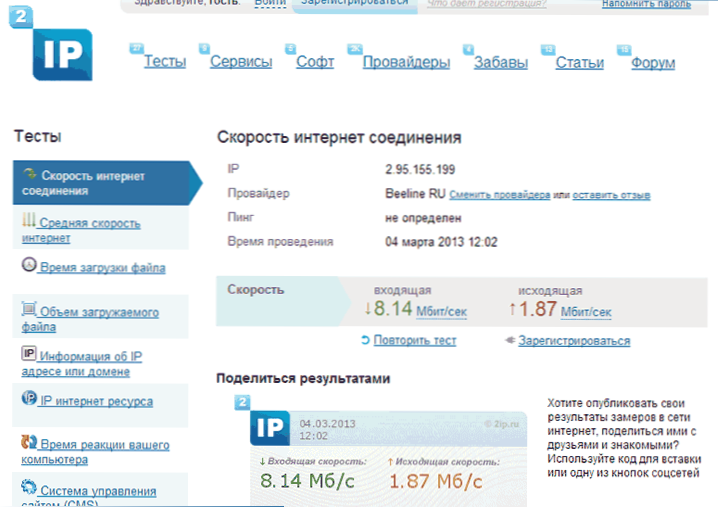Open the Сервисы navigation menu
Viewport: 718px width, 507px height.
click(241, 61)
